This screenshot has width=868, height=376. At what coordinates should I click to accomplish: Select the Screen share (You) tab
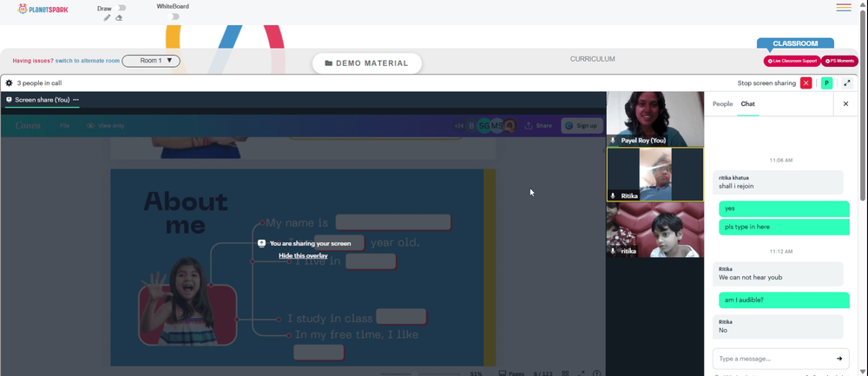(x=42, y=100)
